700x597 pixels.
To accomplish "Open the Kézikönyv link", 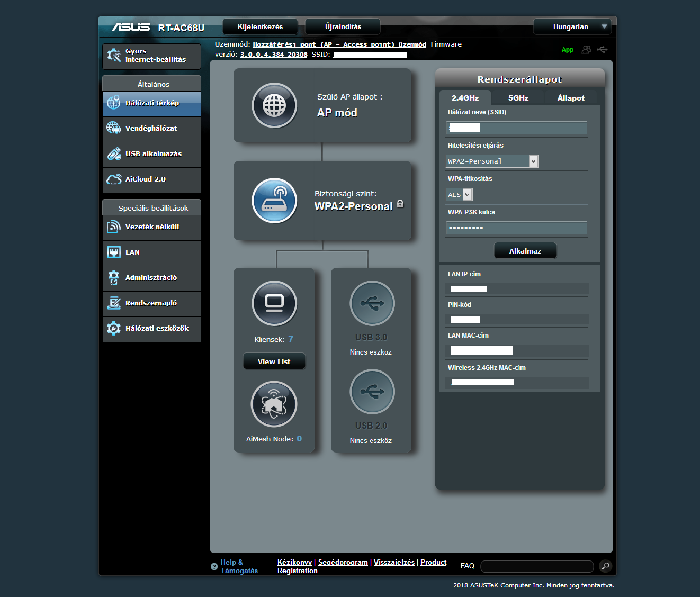I will pos(294,562).
